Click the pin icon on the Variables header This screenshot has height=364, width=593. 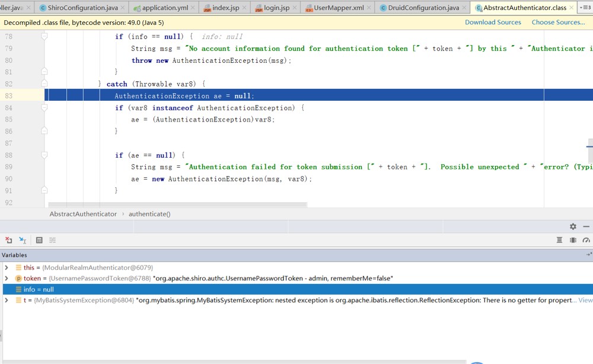pyautogui.click(x=589, y=255)
